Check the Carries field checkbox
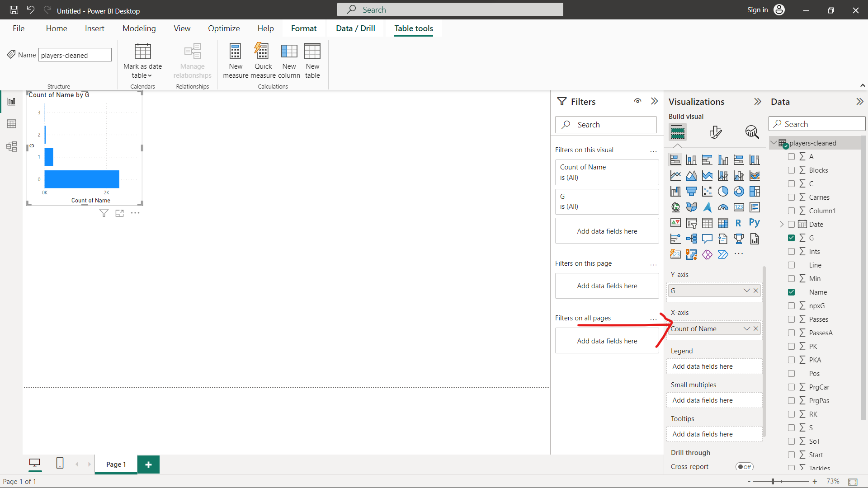 click(x=791, y=197)
